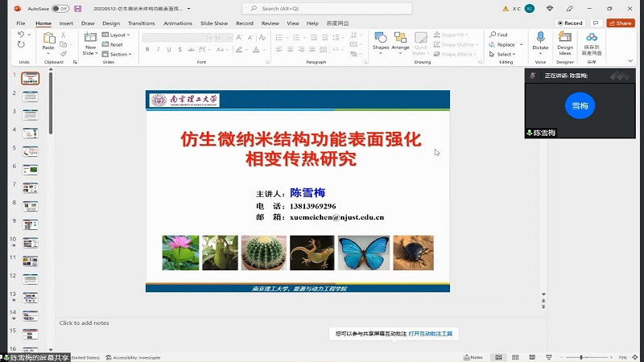Open the font size dropdown
Image resolution: width=644 pixels, height=362 pixels.
point(230,38)
